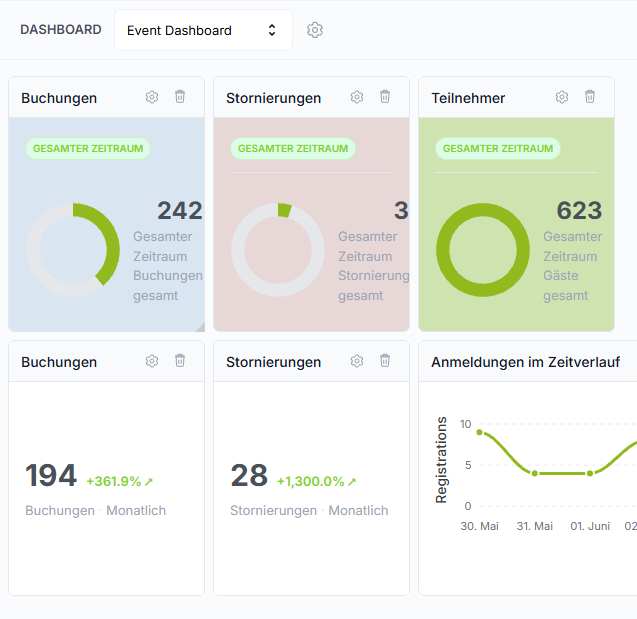
Task: Click the resize handle corner of Buchungen widget
Action: tap(200, 327)
